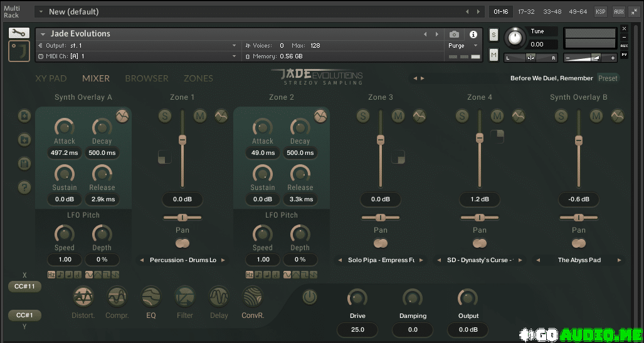Open the Synth Overlay B envelope icon

(x=617, y=116)
